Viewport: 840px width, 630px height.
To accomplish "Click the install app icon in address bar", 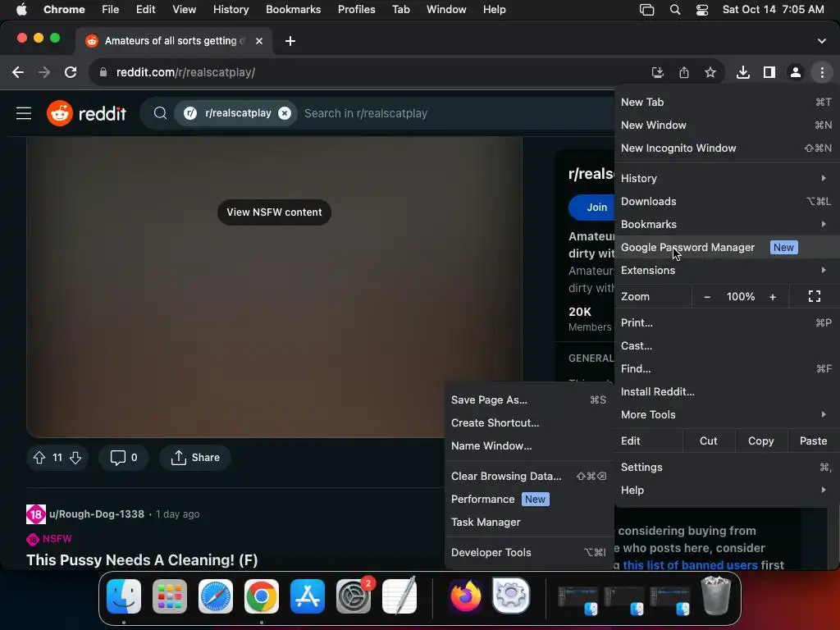I will [x=657, y=72].
